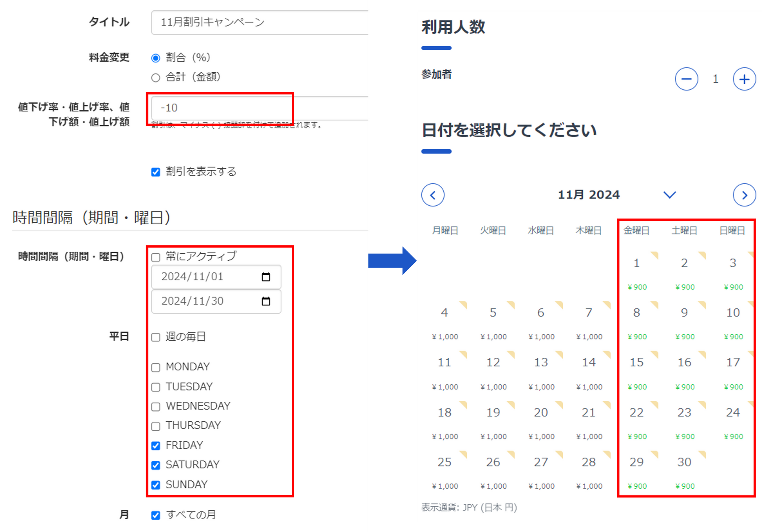Expand the 11月 2024 month dropdown chevron

coord(670,195)
